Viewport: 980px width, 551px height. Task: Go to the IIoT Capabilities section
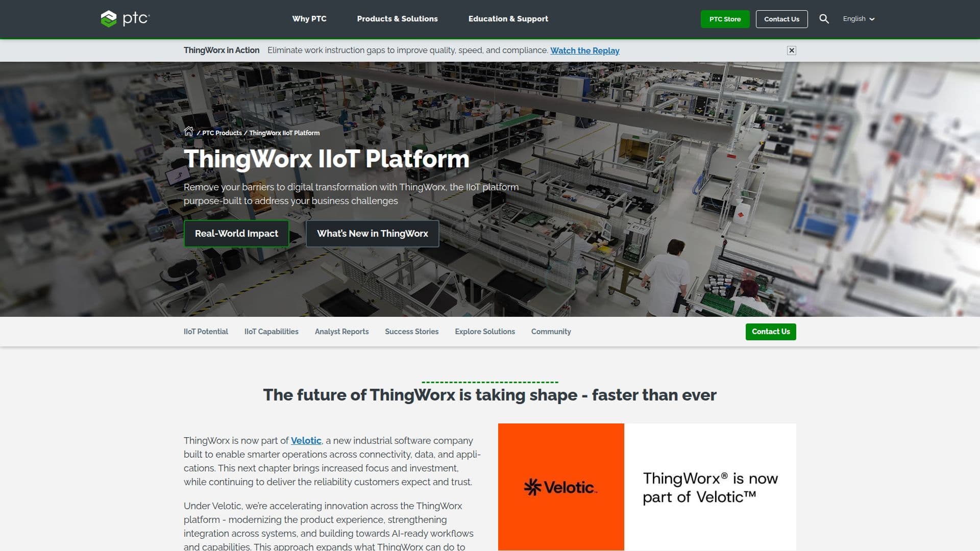[x=271, y=332]
